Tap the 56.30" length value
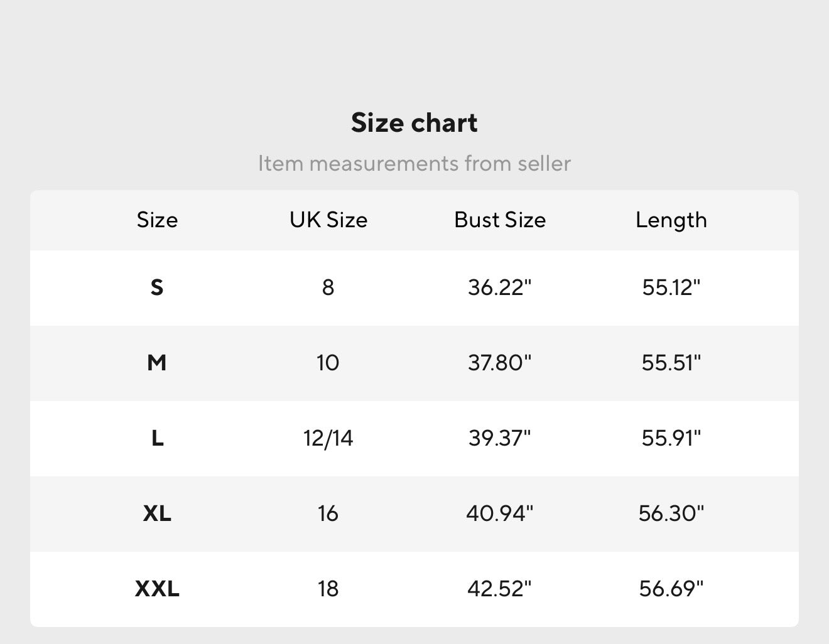This screenshot has width=829, height=644. 671,513
